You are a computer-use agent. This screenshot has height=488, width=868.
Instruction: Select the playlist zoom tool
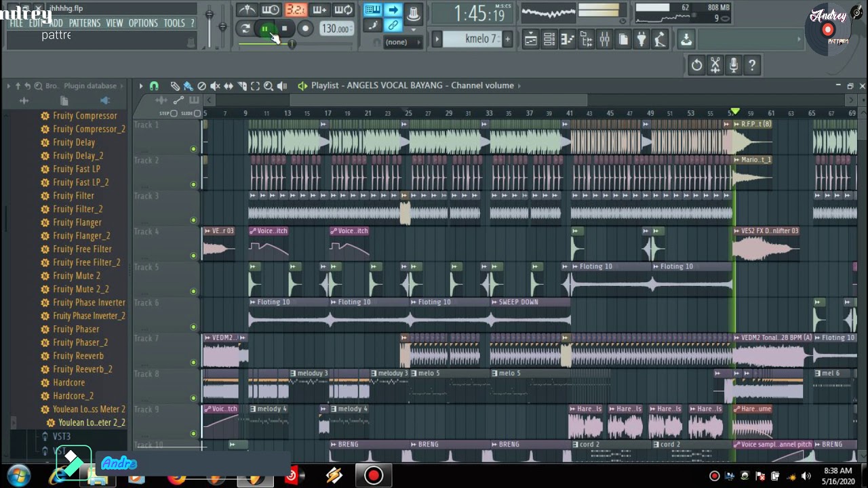tap(269, 86)
